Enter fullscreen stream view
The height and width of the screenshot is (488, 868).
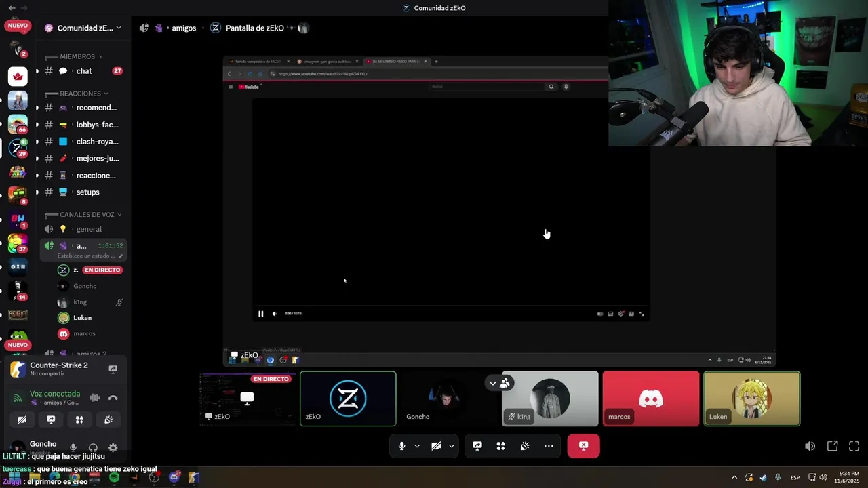[854, 446]
